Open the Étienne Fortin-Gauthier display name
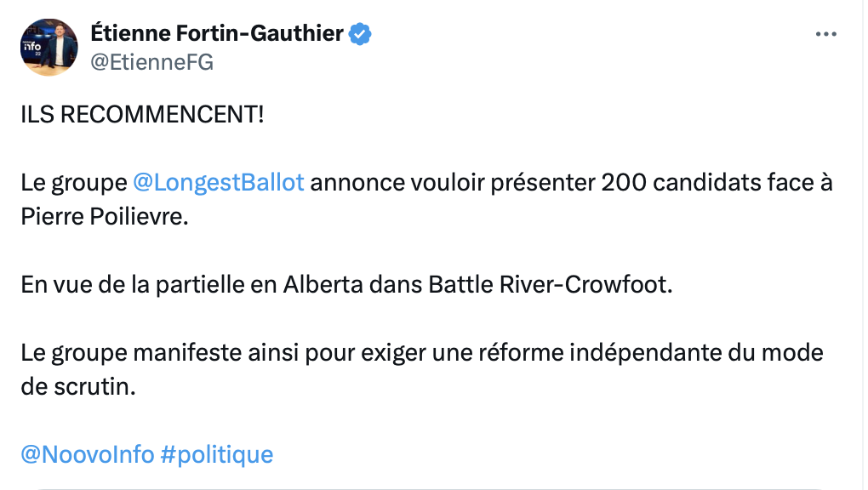The height and width of the screenshot is (490, 868). click(217, 33)
